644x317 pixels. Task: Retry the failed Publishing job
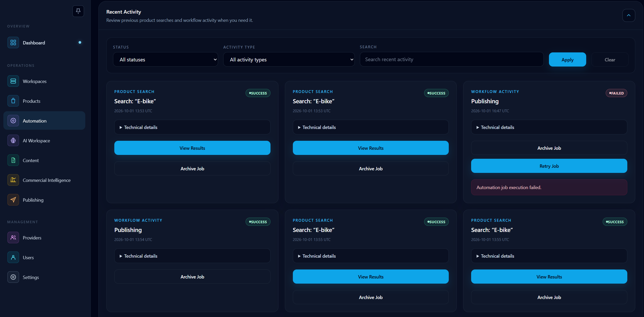549,166
